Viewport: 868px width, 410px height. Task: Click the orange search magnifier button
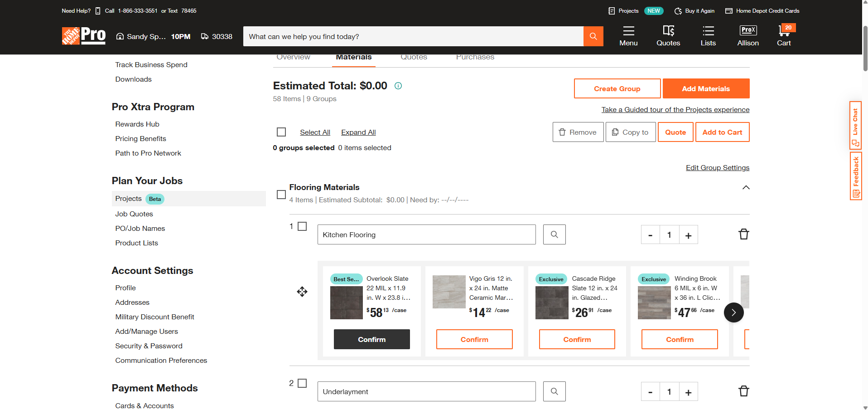[593, 36]
